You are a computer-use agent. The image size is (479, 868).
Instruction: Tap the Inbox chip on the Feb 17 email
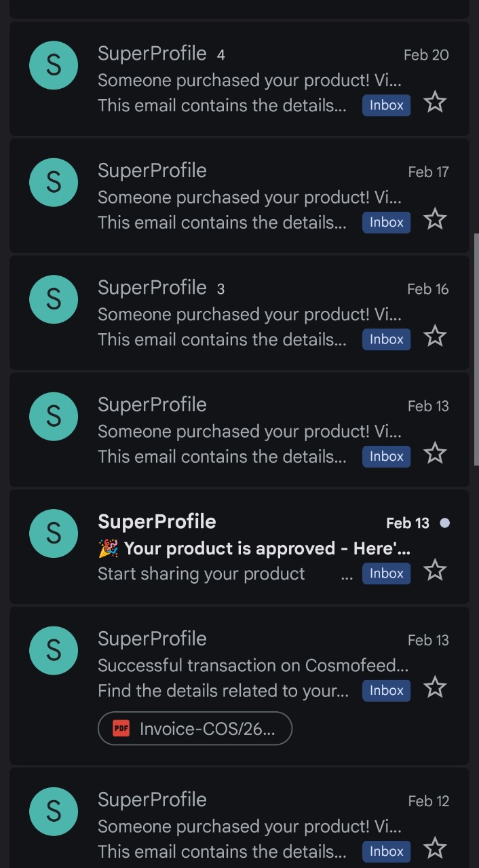click(386, 222)
